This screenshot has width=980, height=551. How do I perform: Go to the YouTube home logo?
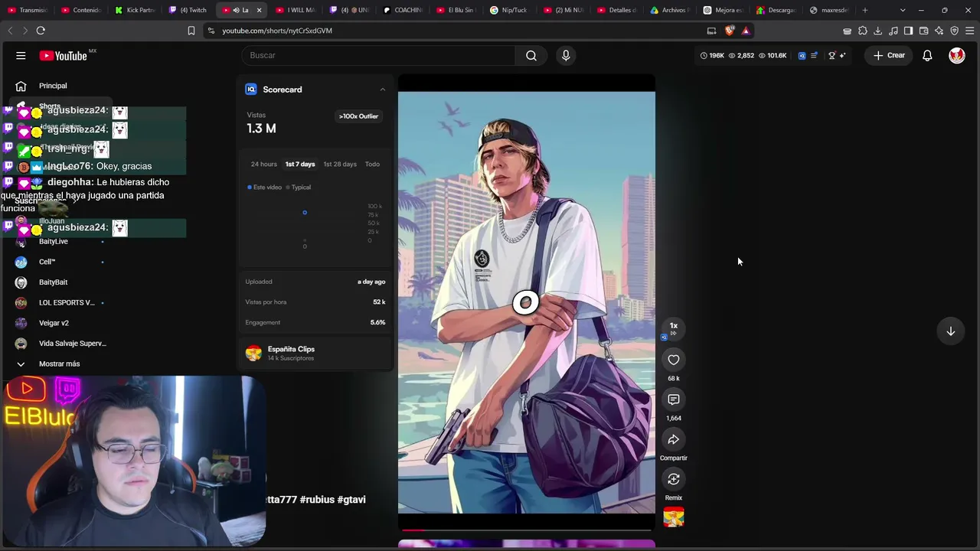point(64,55)
